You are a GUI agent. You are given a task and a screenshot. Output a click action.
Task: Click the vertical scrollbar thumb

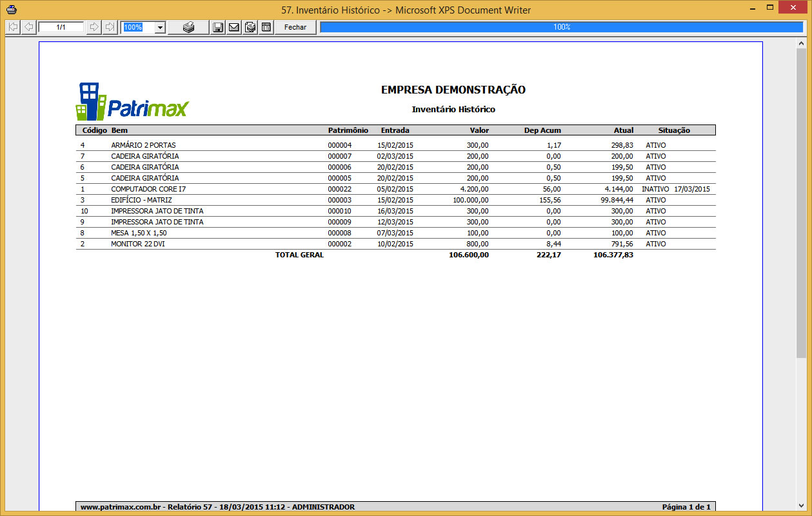(801, 203)
